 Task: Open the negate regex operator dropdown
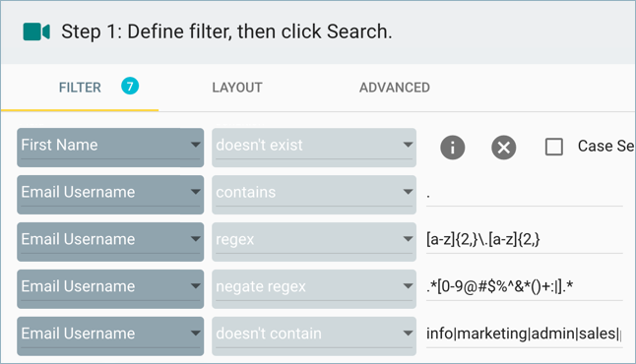(x=314, y=289)
